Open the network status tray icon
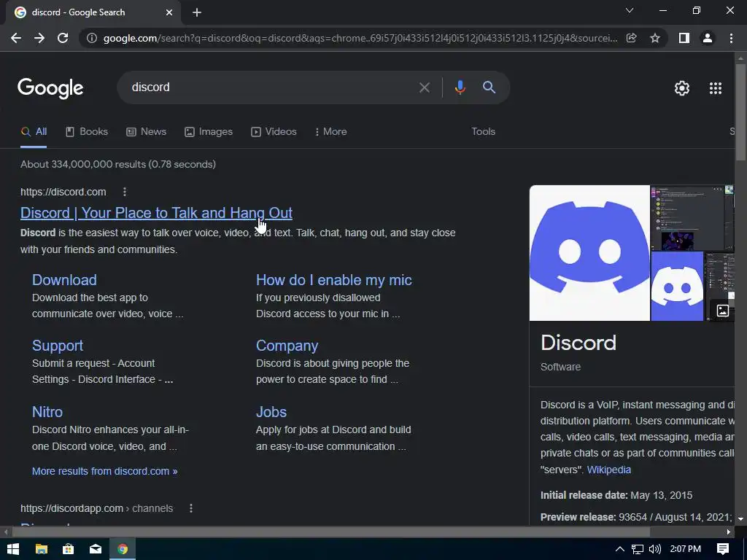 tap(638, 549)
